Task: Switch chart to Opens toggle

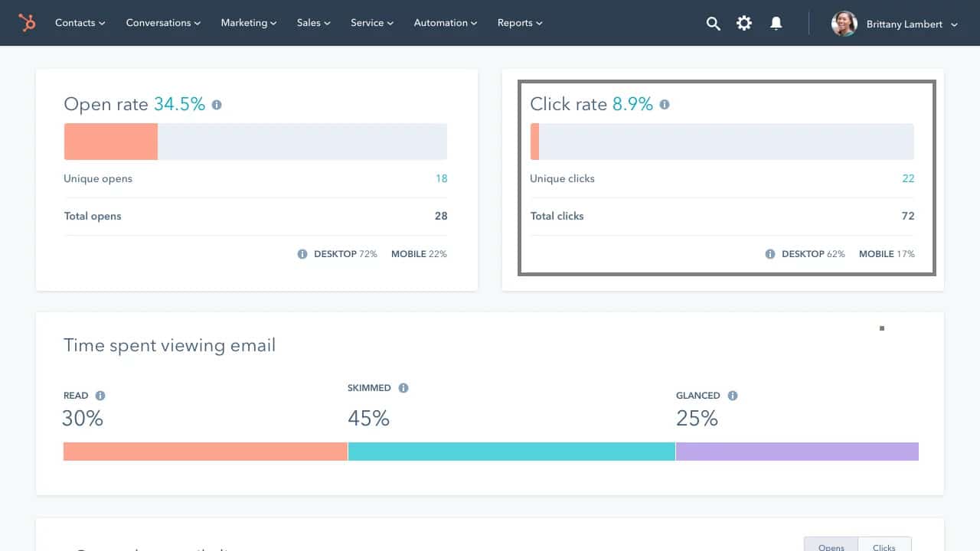Action: [x=831, y=545]
